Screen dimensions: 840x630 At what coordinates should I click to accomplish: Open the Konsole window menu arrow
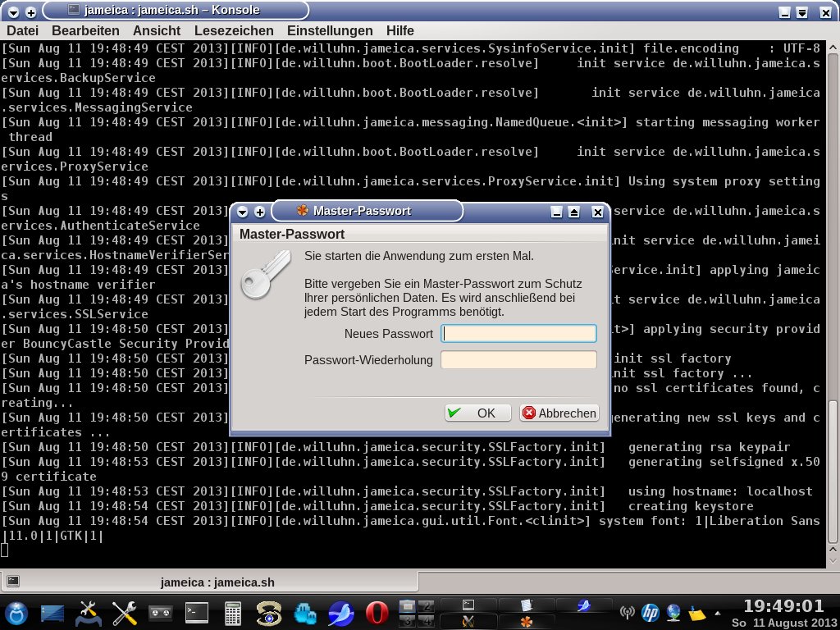click(13, 11)
